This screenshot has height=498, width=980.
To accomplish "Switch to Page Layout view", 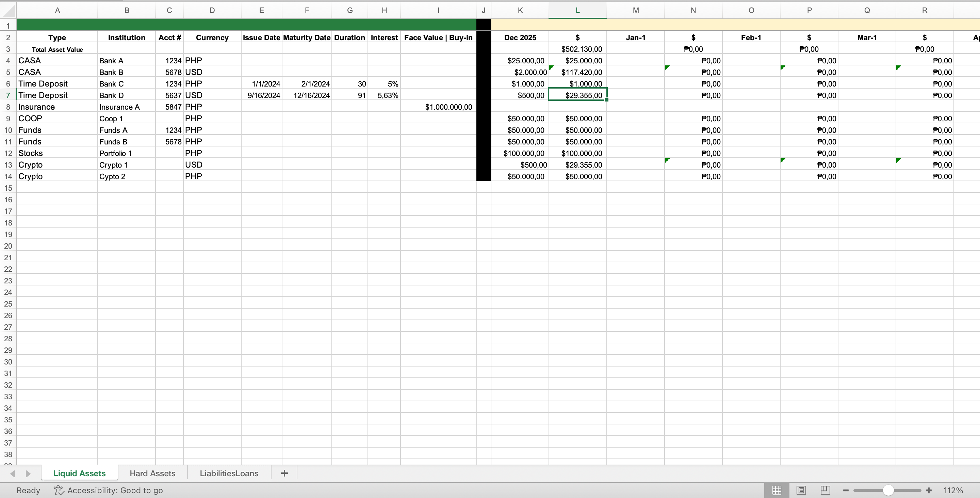I will coord(802,490).
